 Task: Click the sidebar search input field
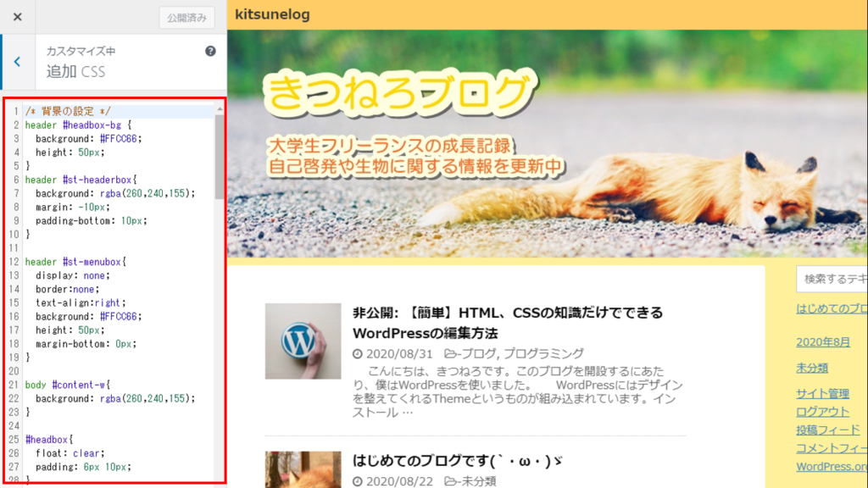coord(832,279)
